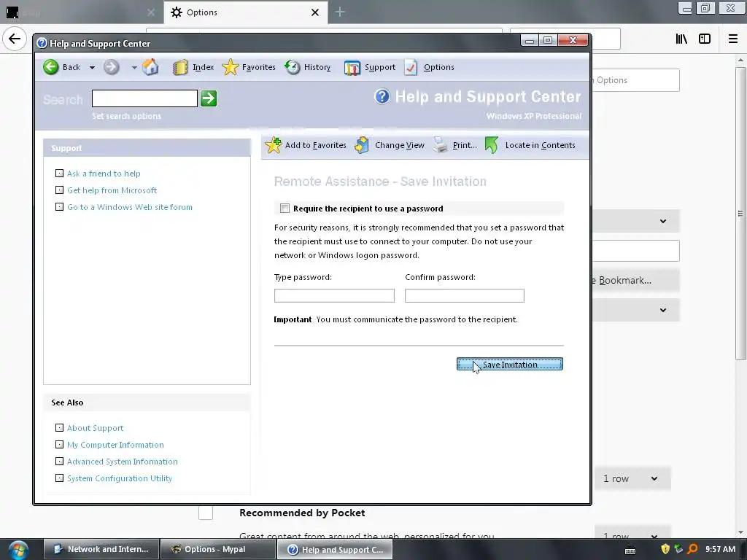
Task: Click the browser back arrow button
Action: (15, 39)
